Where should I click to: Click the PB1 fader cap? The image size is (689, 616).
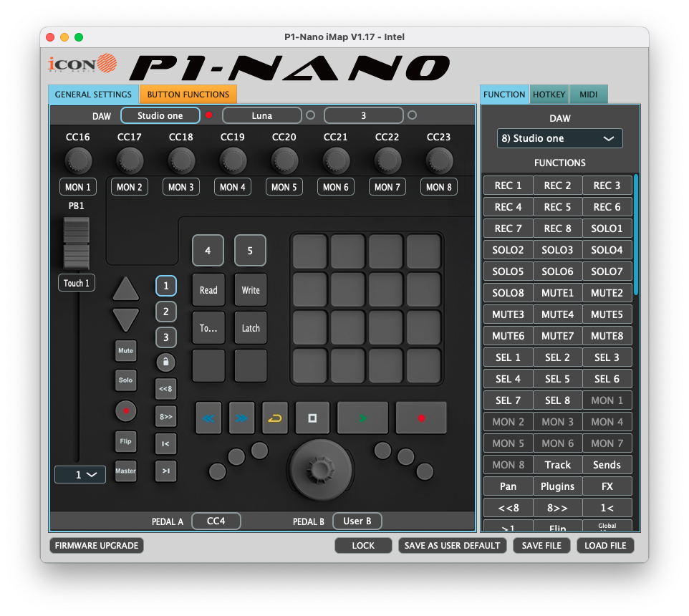77,243
